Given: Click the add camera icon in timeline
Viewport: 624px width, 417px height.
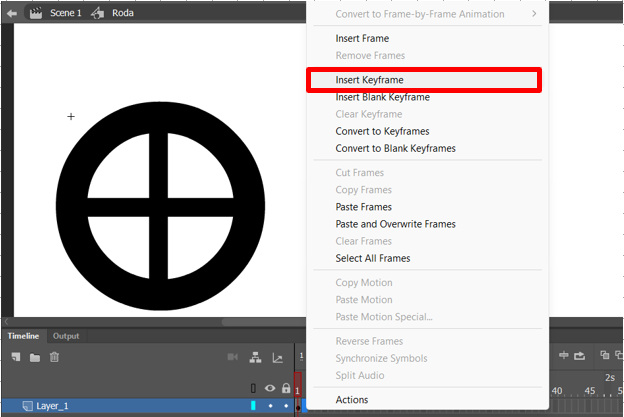Looking at the screenshot, I should 233,357.
